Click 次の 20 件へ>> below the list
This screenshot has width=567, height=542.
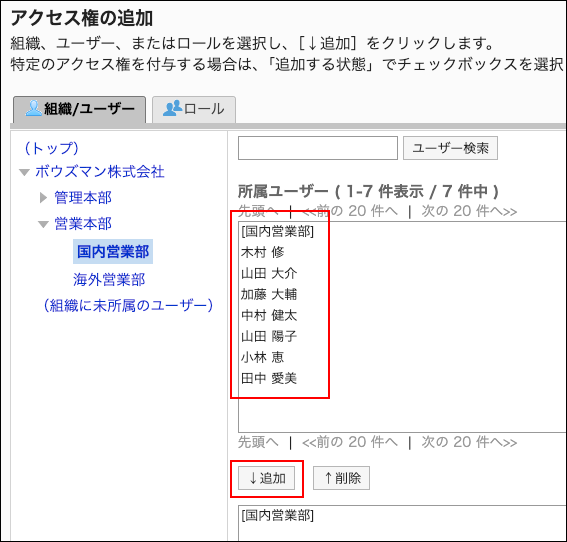coord(469,442)
